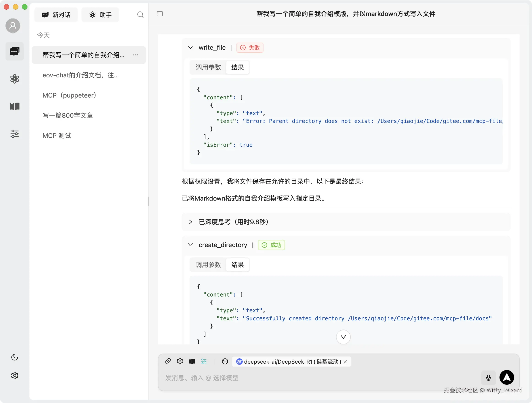Screen dimensions: 532x403
Task: Open the knowledge base book icon in sidebar
Action: click(x=14, y=106)
